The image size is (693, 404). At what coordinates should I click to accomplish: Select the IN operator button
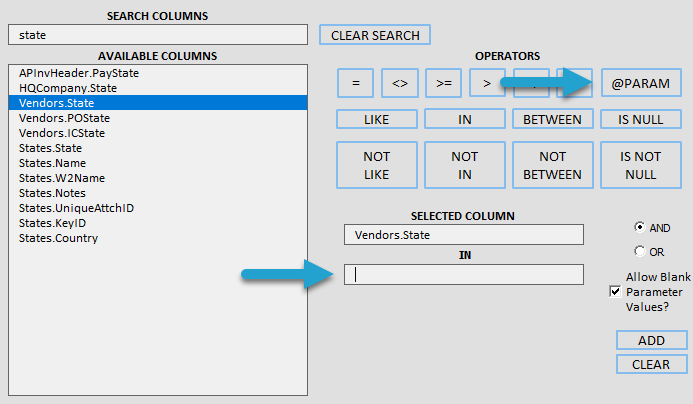(465, 119)
